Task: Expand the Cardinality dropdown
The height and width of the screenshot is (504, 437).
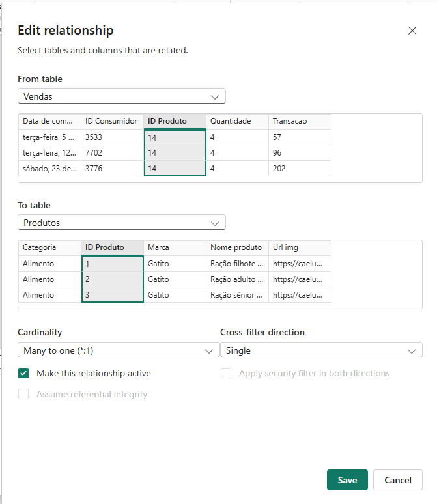Action: pos(119,350)
